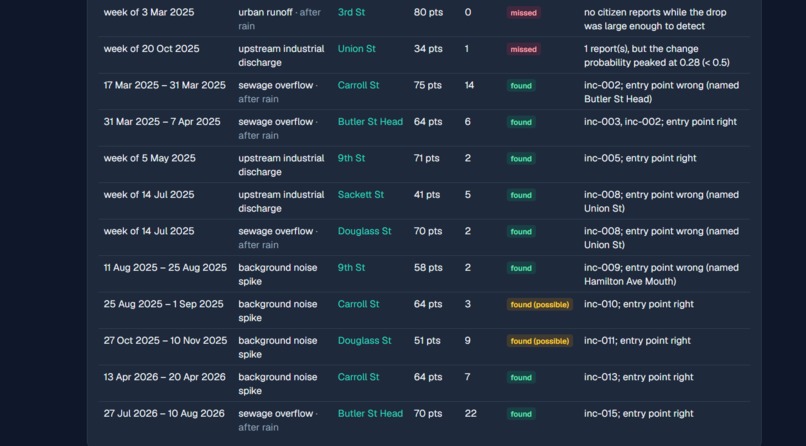Select note 'inc-003, inc-002; entry point right'
The height and width of the screenshot is (446, 806).
click(x=660, y=122)
